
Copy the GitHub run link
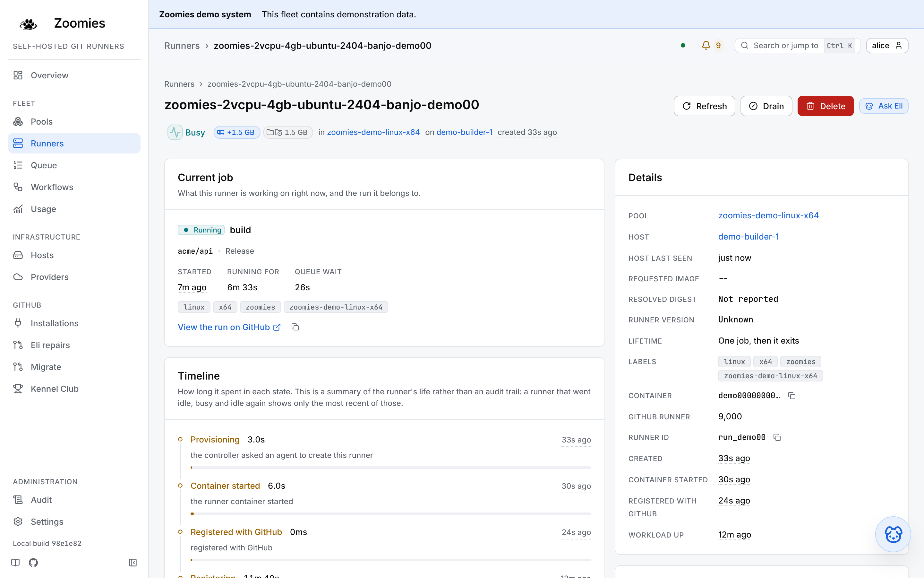295,327
